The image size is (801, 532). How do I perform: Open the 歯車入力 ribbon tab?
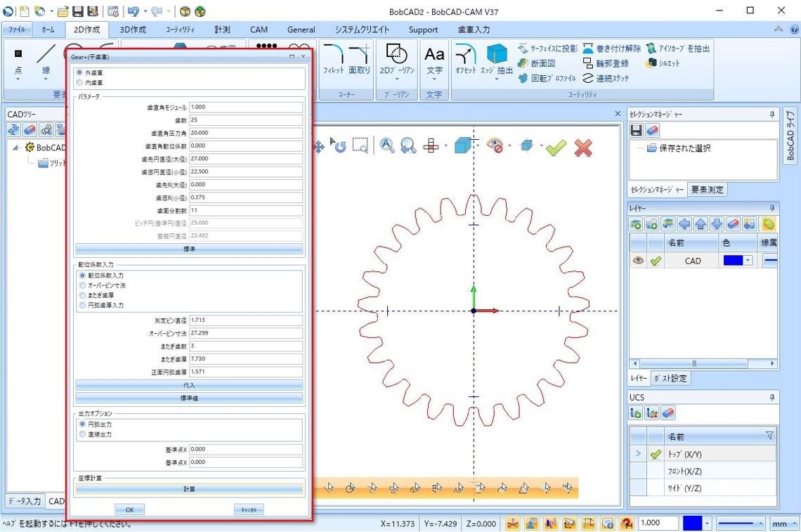point(474,30)
